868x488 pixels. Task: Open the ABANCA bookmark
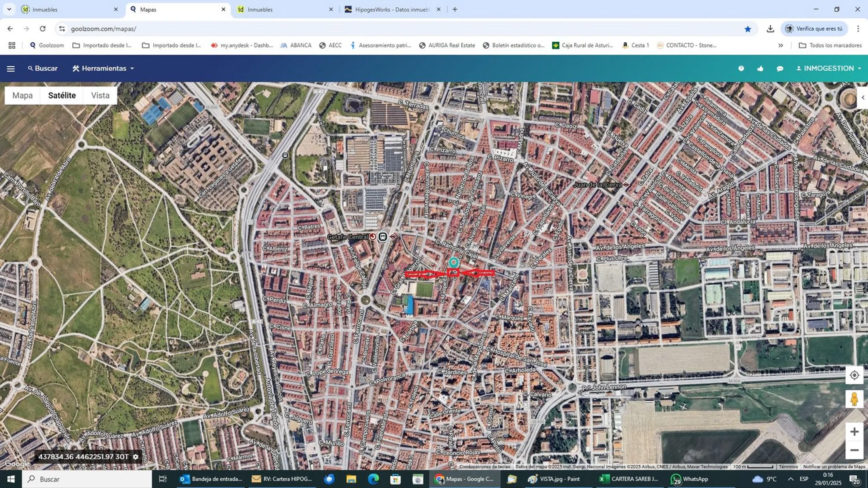[x=296, y=46]
